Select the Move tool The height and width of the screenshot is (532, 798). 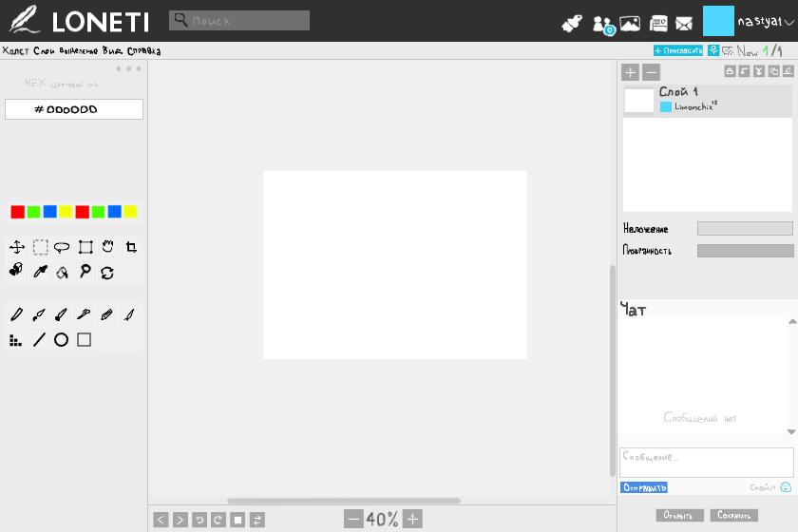(17, 247)
